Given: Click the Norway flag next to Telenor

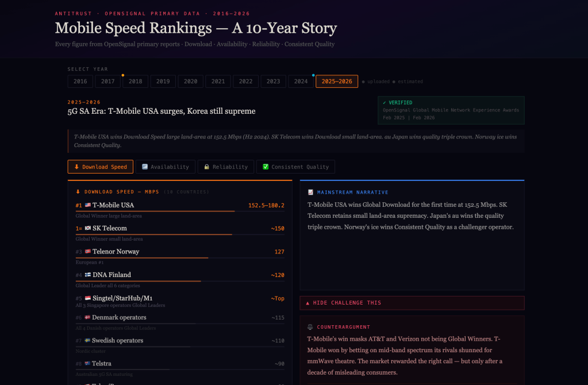Looking at the screenshot, I should 87,252.
